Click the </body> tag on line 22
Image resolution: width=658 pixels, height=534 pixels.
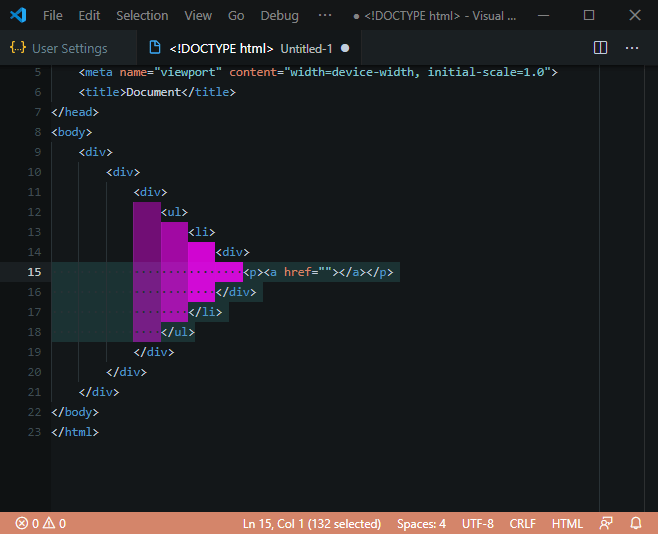click(75, 412)
